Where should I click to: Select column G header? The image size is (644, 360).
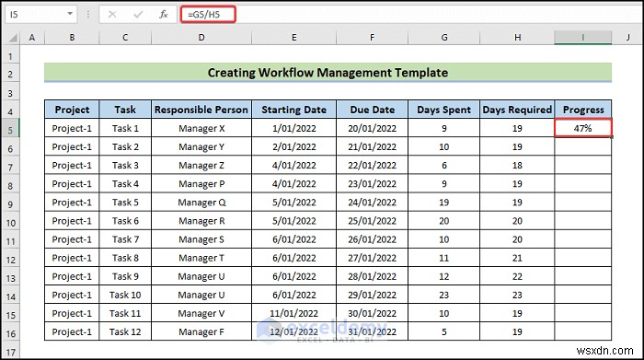click(x=444, y=38)
